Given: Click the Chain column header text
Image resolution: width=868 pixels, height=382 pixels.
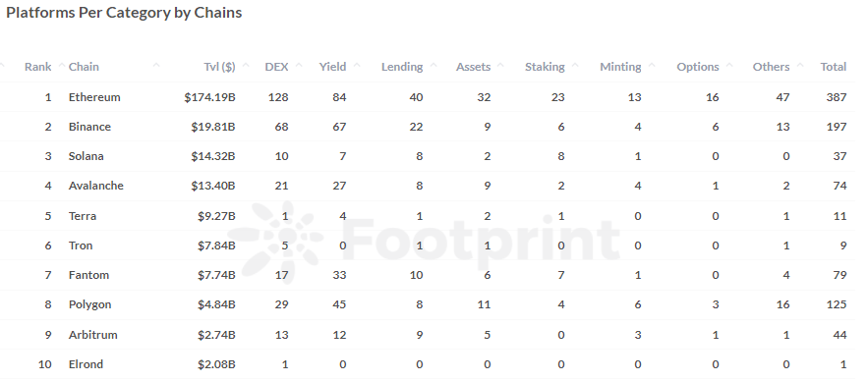Looking at the screenshot, I should pos(84,67).
